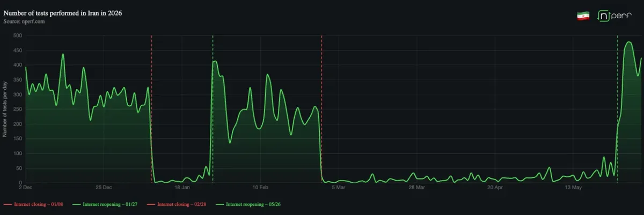Click the 400 y-axis value
The image size is (644, 215).
click(x=18, y=66)
